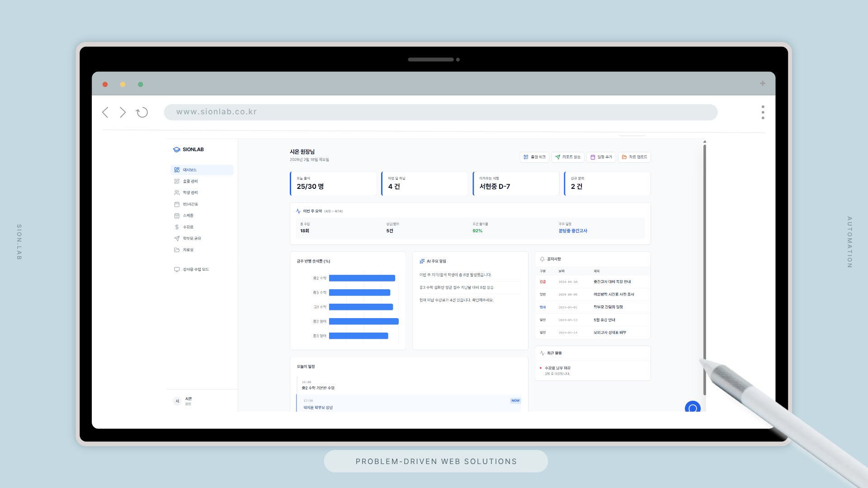Open the 반/시간표 sidebar menu item
Screen dimensions: 868x488
pos(190,204)
